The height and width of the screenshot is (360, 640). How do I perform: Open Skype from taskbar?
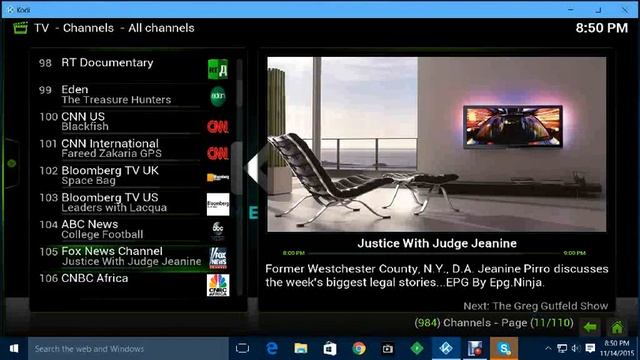[x=504, y=349]
